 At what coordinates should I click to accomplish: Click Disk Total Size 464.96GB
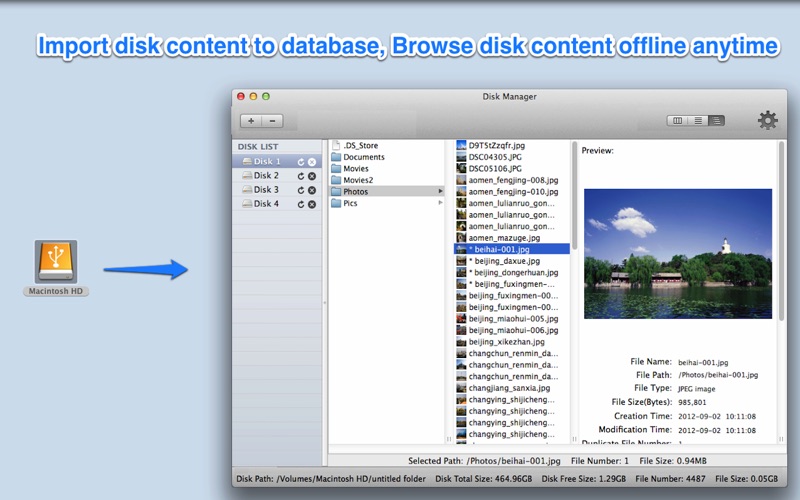(x=483, y=479)
